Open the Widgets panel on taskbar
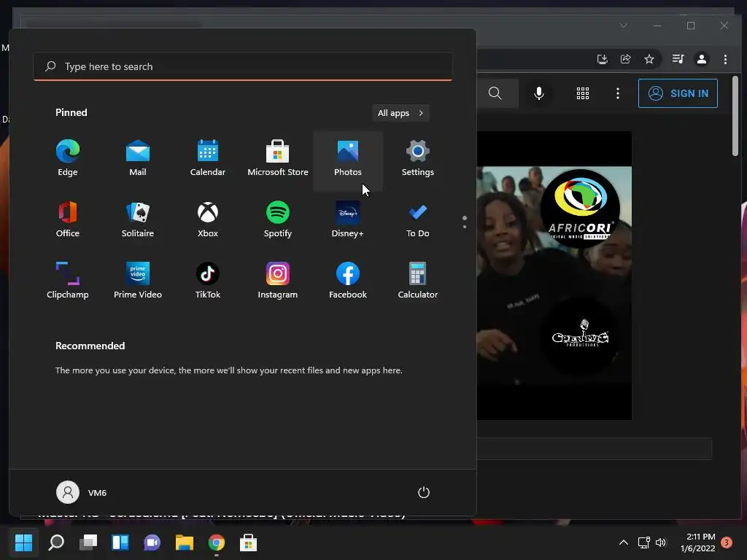 tap(120, 542)
